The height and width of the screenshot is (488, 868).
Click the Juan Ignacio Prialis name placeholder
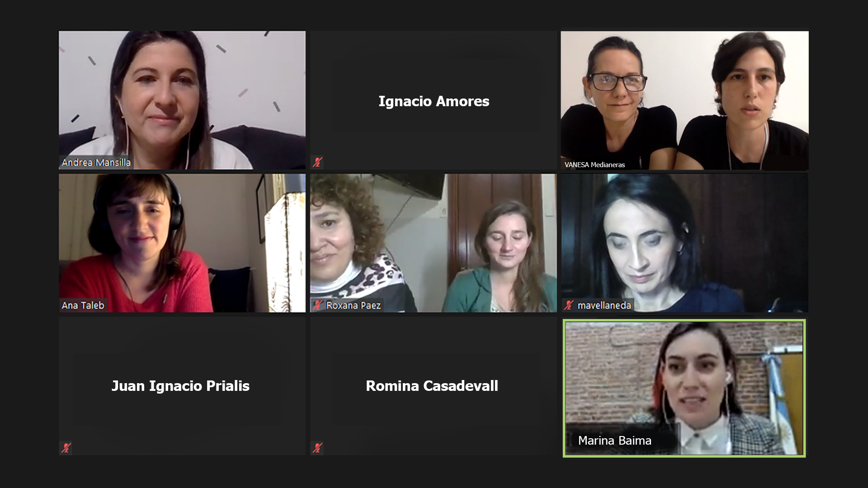coord(180,386)
